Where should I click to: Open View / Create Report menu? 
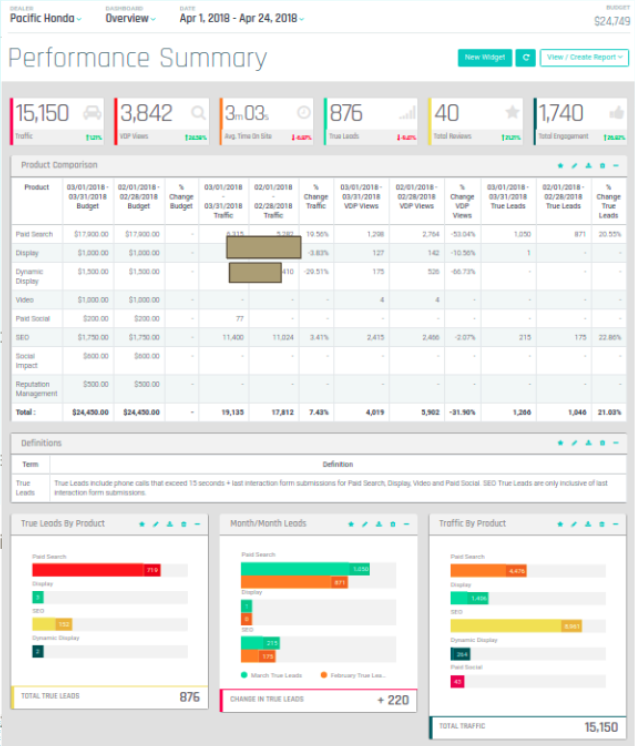[584, 58]
